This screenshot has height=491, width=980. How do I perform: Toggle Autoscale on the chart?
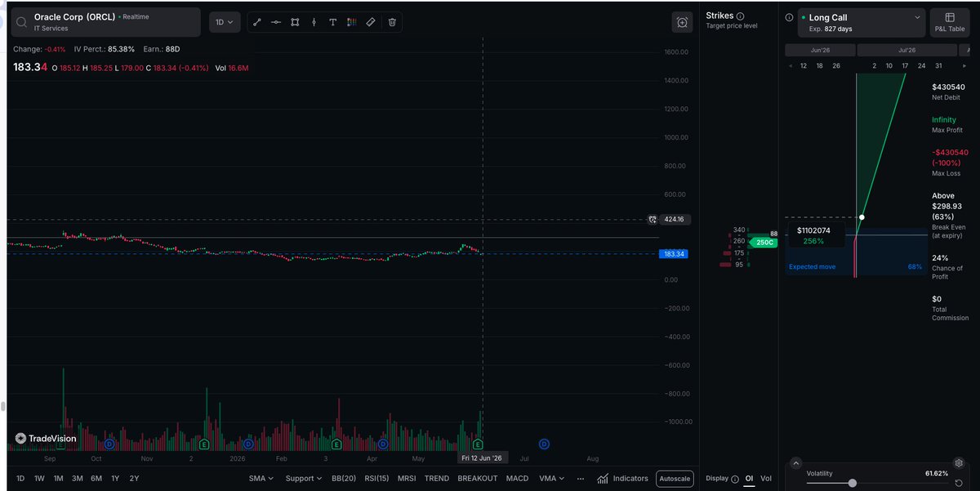pyautogui.click(x=675, y=479)
